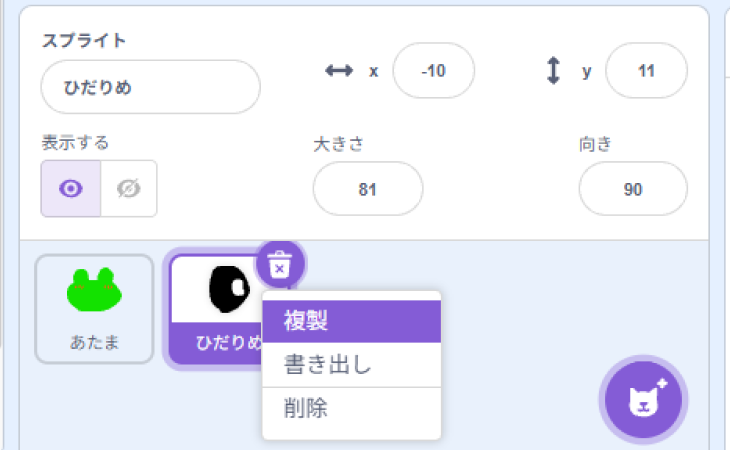Select the あたま frog sprite thumbnail
The height and width of the screenshot is (450, 730).
click(x=94, y=308)
